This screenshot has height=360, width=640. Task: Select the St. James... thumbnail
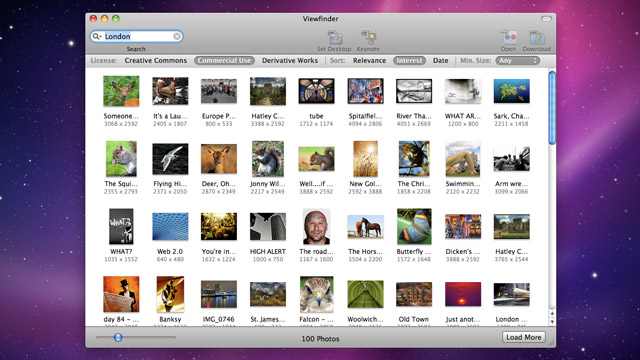(x=268, y=294)
